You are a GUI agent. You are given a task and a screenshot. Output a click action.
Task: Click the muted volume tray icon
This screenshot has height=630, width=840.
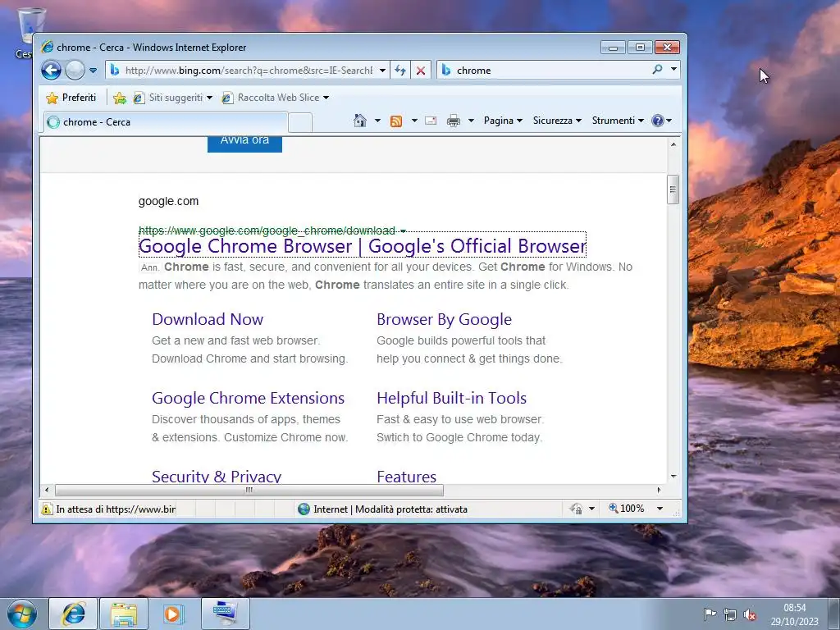750,614
